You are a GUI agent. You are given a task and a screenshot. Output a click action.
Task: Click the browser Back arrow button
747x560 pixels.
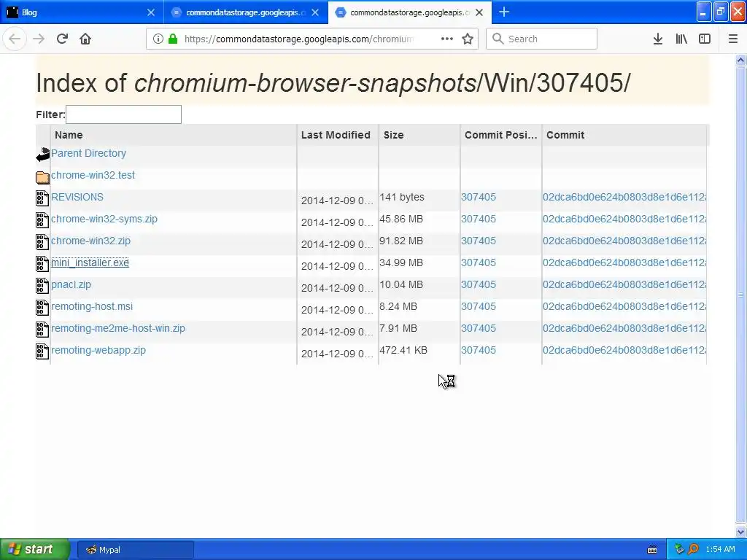click(x=15, y=39)
